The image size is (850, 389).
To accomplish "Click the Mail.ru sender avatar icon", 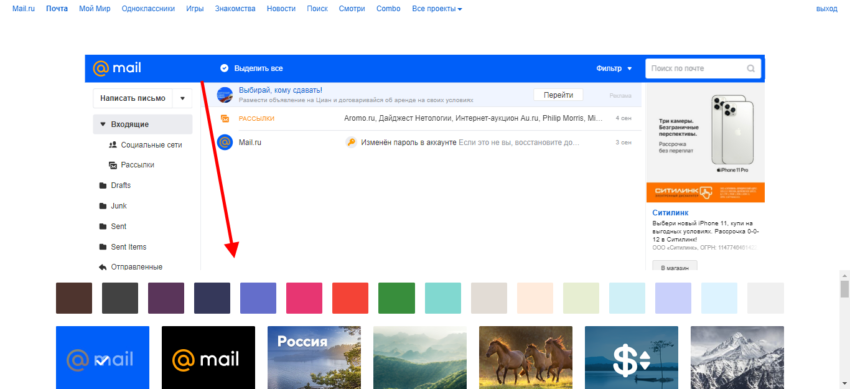I will tap(225, 142).
